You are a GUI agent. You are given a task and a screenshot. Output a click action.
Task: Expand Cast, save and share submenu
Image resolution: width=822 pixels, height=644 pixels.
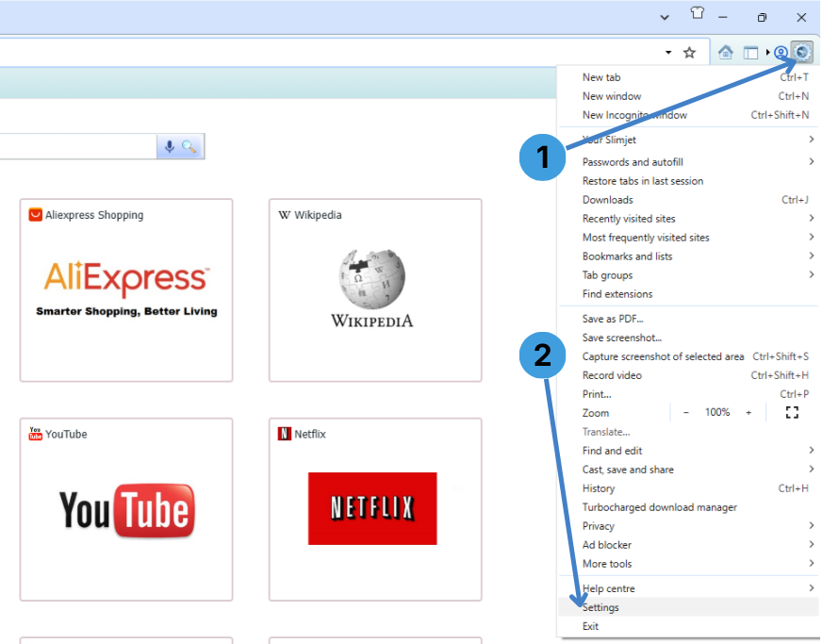click(688, 470)
